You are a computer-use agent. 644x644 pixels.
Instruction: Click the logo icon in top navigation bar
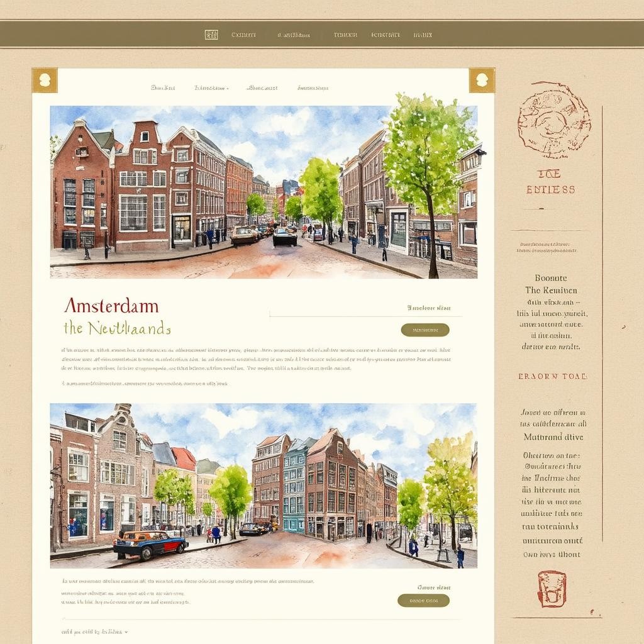coord(211,35)
